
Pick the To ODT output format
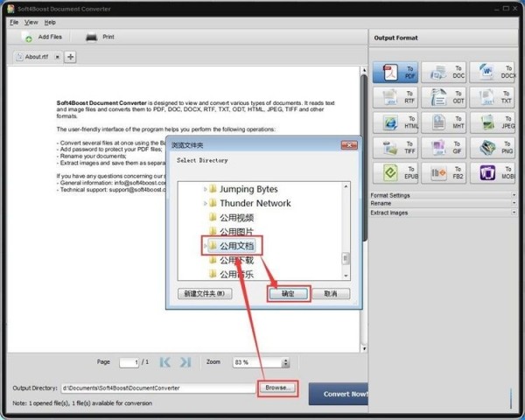(x=444, y=97)
